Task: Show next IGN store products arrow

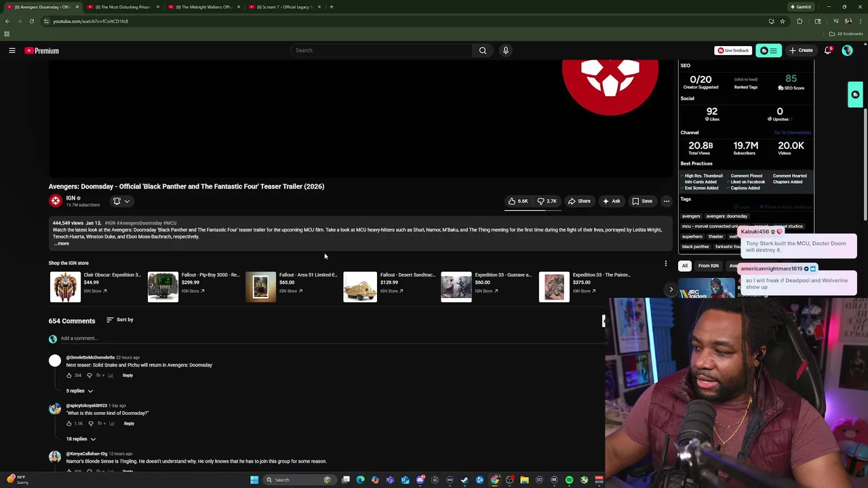Action: (671, 289)
